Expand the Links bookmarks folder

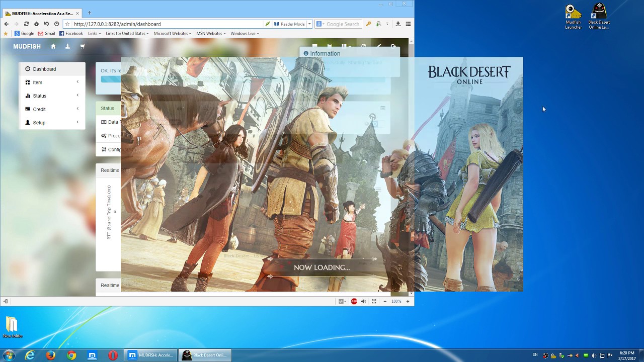(95, 33)
